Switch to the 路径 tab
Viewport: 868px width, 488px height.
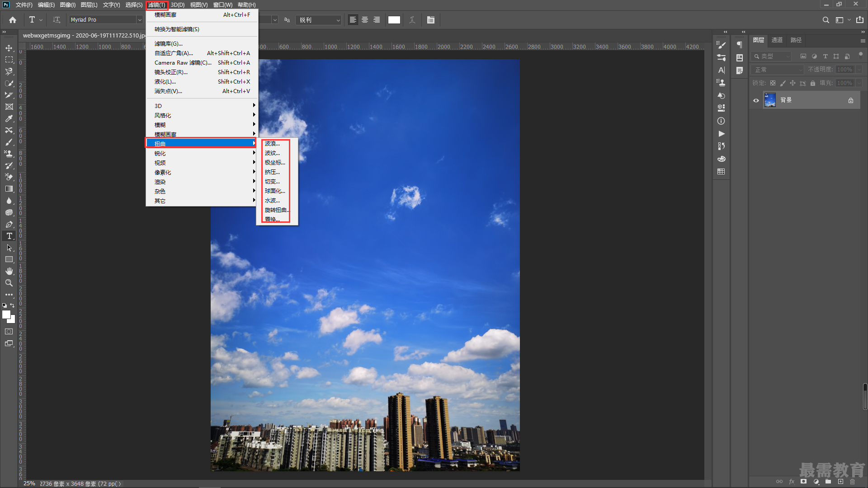[796, 40]
